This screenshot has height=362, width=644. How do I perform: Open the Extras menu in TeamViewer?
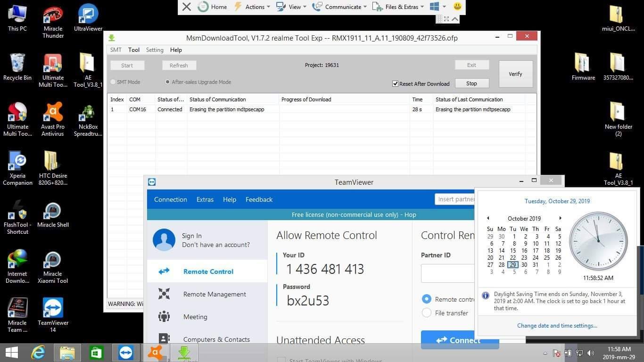point(205,199)
